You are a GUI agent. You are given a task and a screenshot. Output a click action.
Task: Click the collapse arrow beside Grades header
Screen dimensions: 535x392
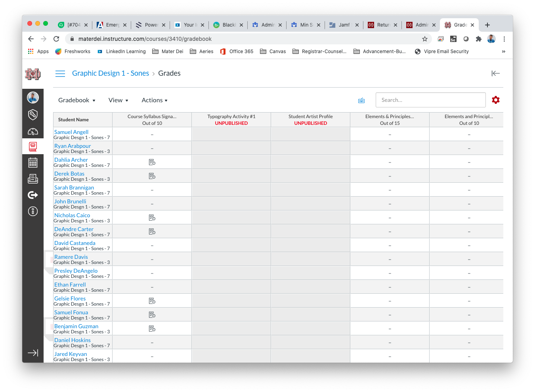[495, 73]
